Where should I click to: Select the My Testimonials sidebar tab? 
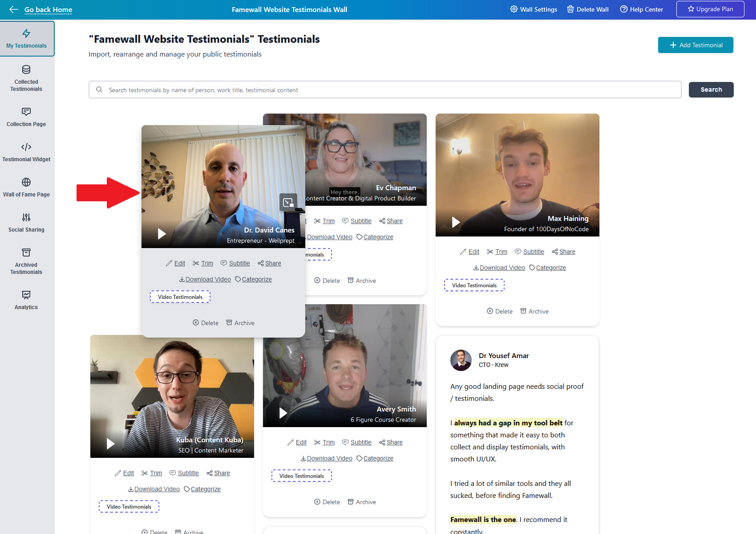tap(27, 39)
